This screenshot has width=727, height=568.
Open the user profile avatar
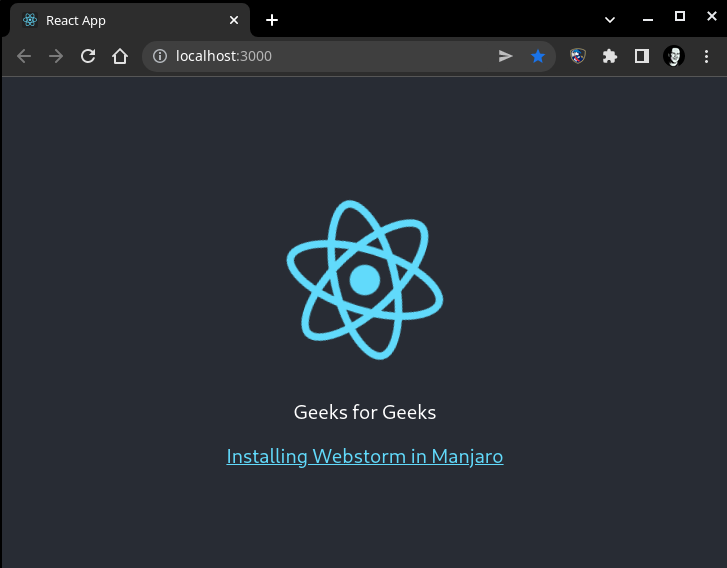point(674,56)
